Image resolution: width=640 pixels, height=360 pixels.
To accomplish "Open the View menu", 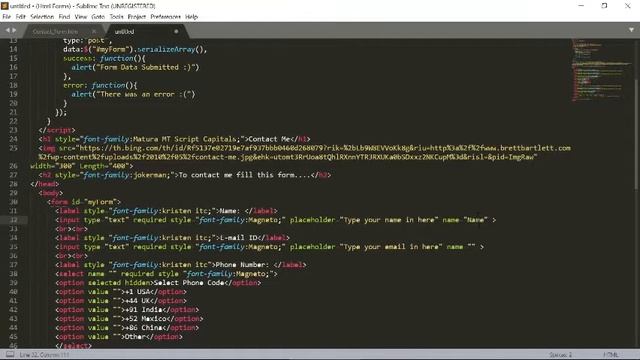I will click(x=80, y=17).
